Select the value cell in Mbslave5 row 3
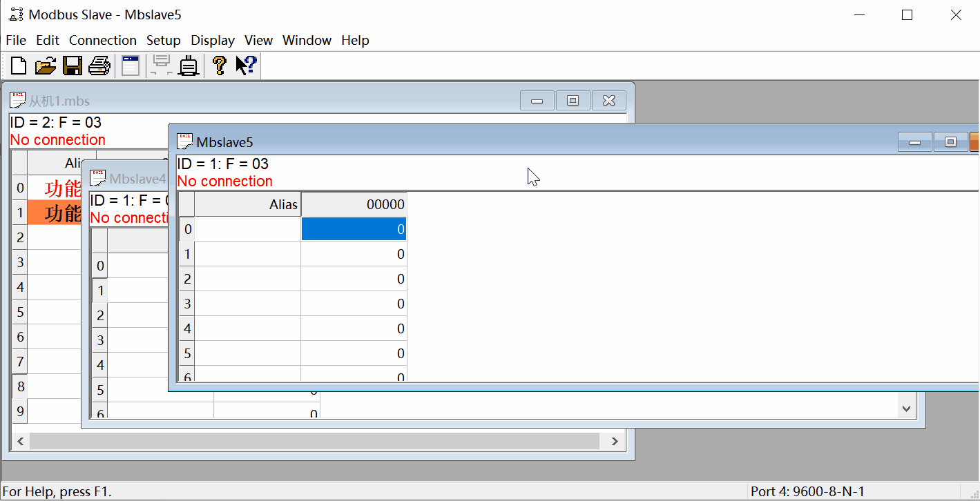 point(354,304)
